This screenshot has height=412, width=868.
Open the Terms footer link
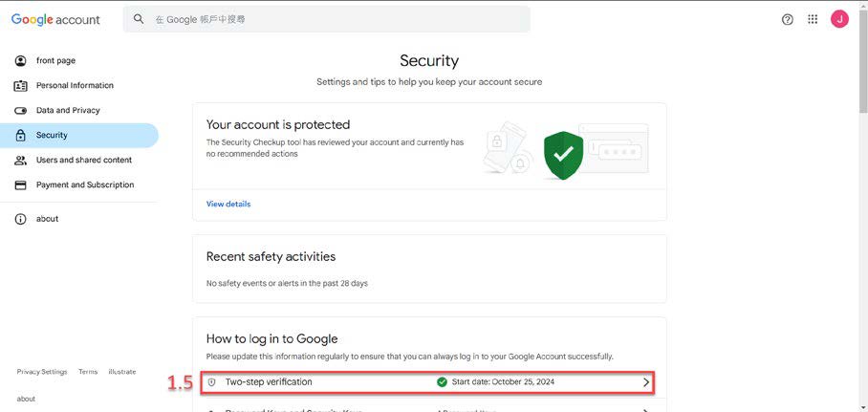(x=88, y=372)
